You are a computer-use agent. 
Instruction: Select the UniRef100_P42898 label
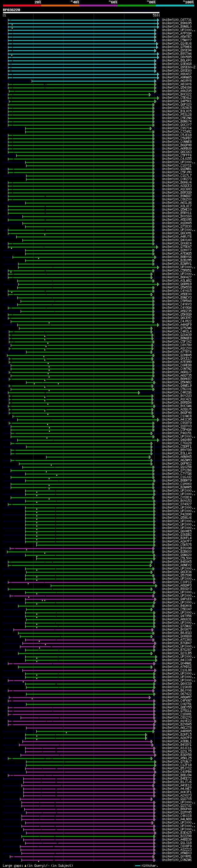pyautogui.click(x=176, y=515)
